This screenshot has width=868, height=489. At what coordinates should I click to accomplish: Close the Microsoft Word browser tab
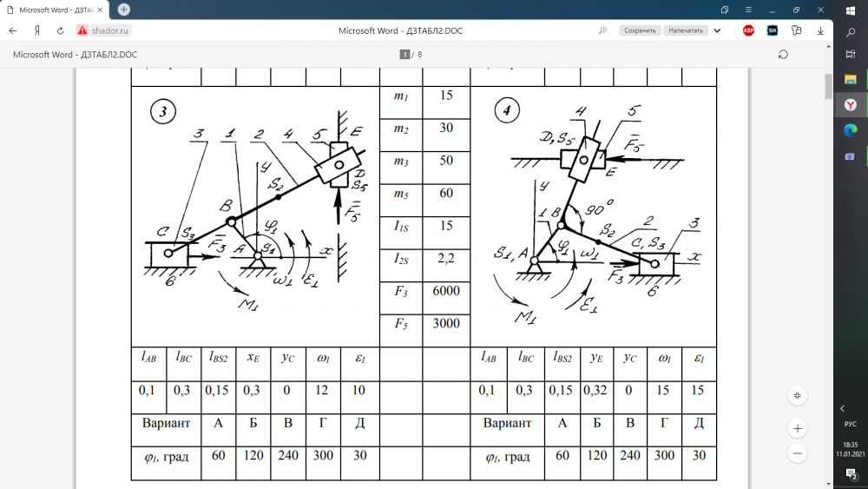[x=100, y=10]
